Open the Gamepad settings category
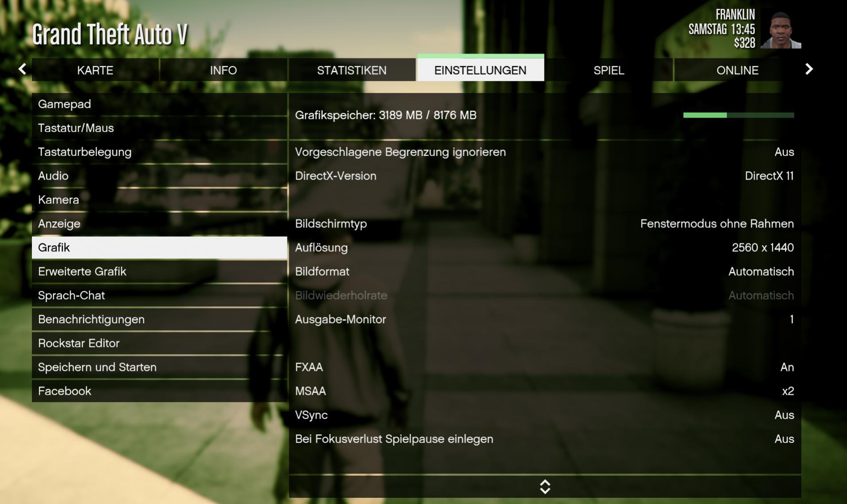The width and height of the screenshot is (847, 504). point(160,104)
